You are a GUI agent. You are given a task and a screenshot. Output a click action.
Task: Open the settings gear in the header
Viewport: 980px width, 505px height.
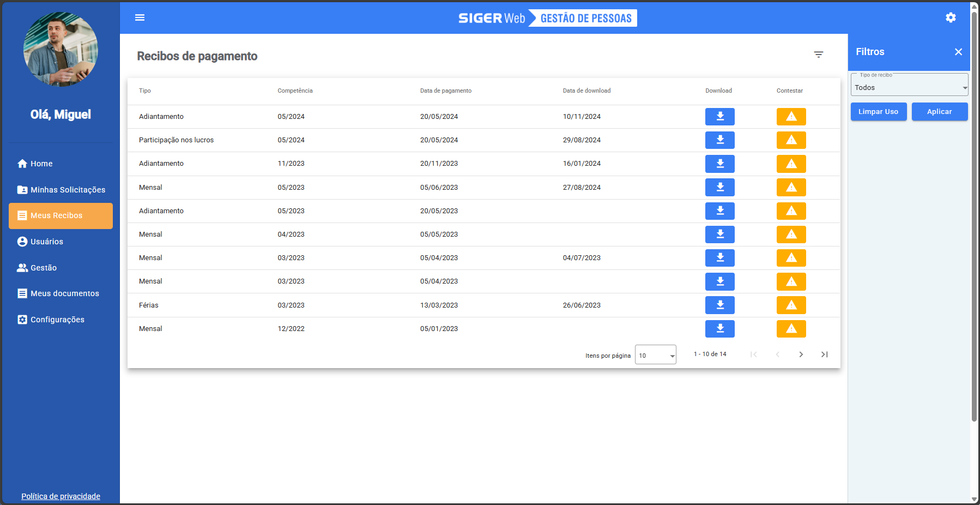951,17
